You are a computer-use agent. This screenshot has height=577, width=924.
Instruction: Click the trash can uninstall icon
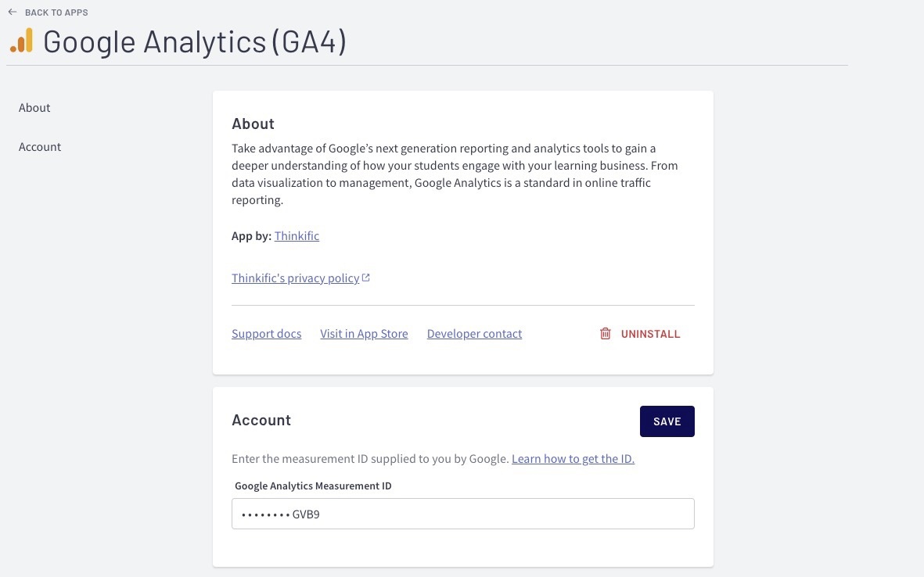click(605, 334)
